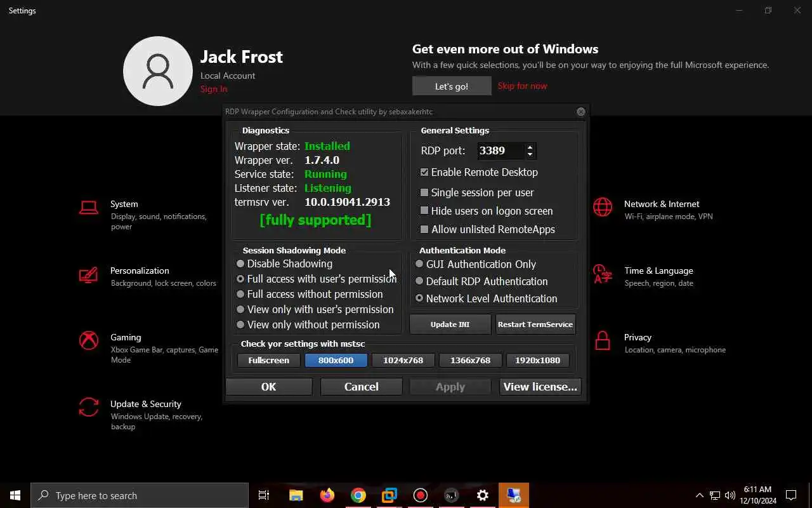Open Network & Internet globe icon
812x508 pixels.
[603, 208]
